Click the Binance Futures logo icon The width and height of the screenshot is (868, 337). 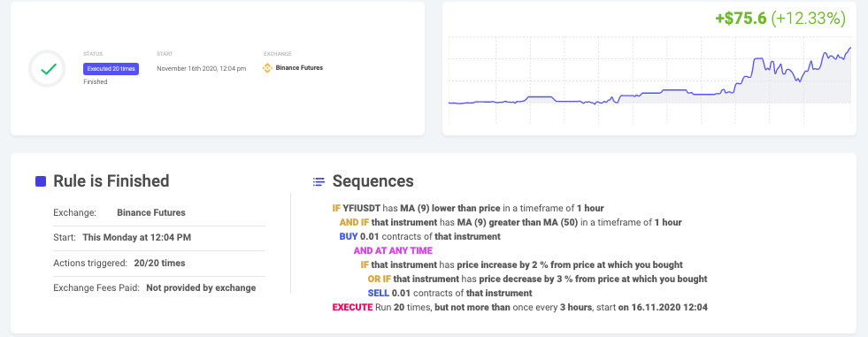tap(267, 68)
